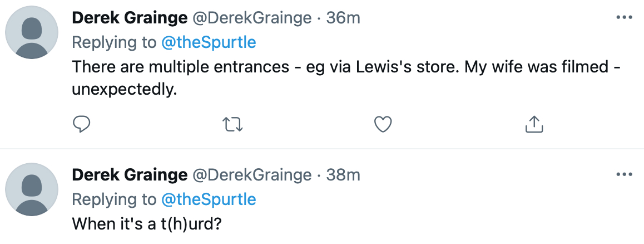Open @DerekGrainge handle on the 36m tweet

point(252,18)
